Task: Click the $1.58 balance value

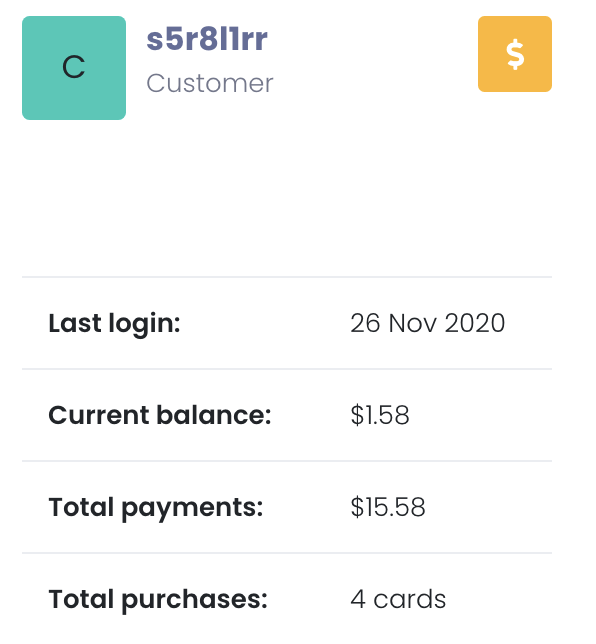Action: tap(380, 415)
